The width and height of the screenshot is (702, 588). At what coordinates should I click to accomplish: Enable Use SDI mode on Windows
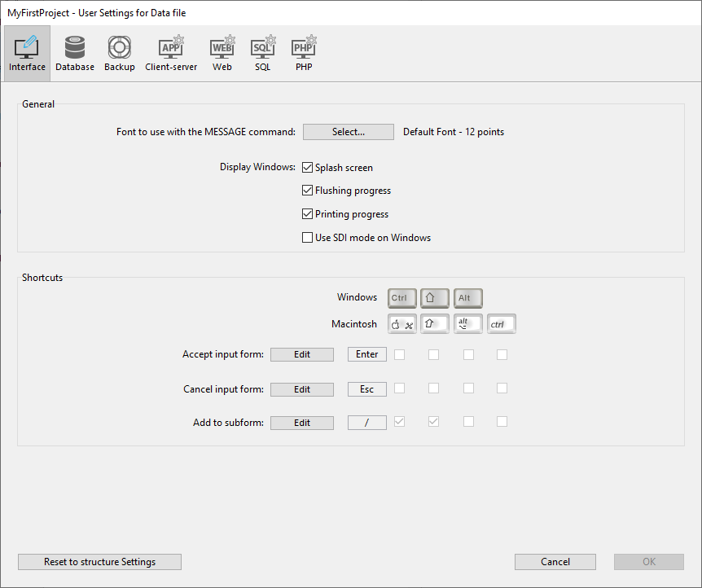pyautogui.click(x=308, y=238)
